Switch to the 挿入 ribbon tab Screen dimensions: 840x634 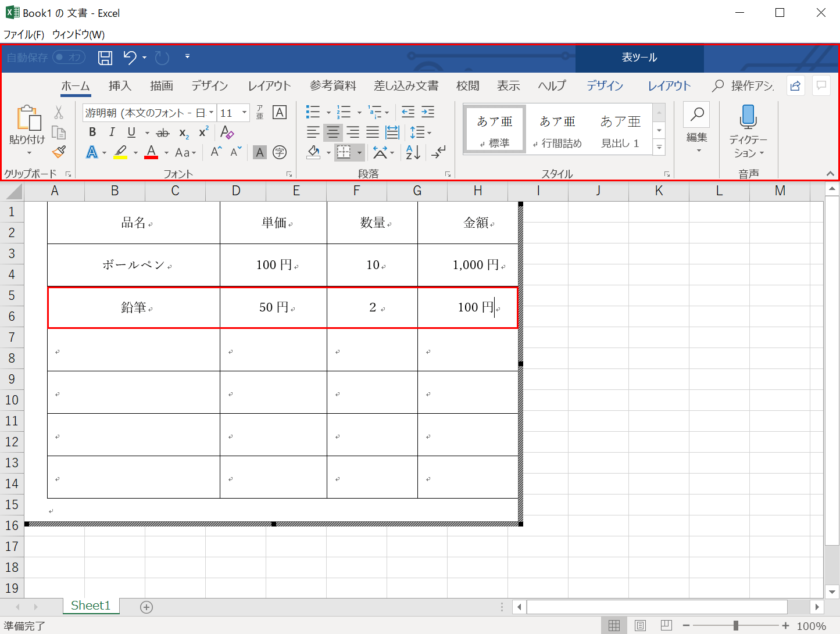(120, 86)
